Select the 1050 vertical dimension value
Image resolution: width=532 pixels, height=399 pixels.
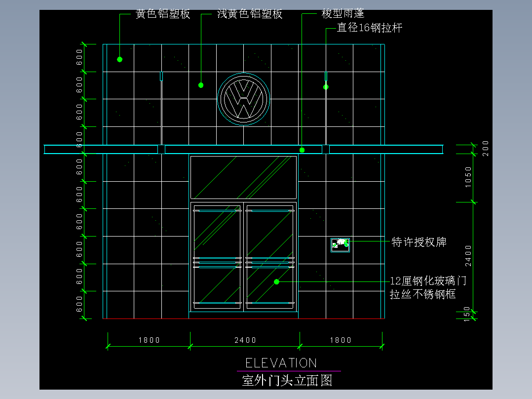[468, 177]
